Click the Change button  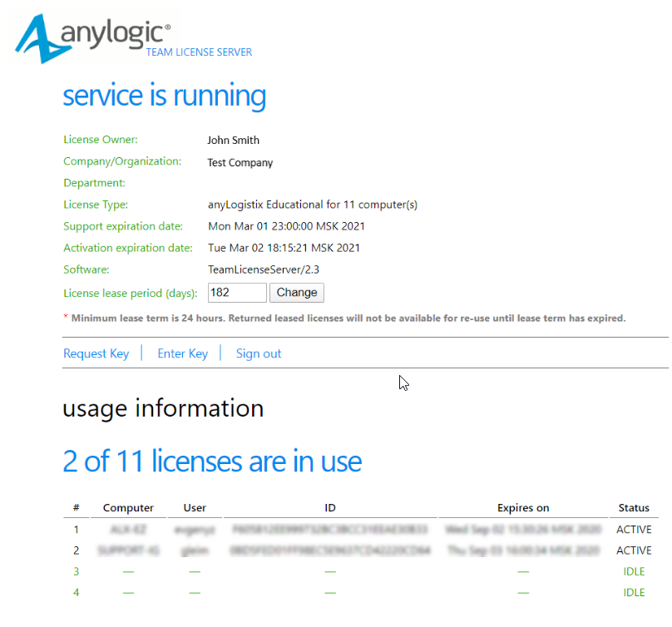297,293
